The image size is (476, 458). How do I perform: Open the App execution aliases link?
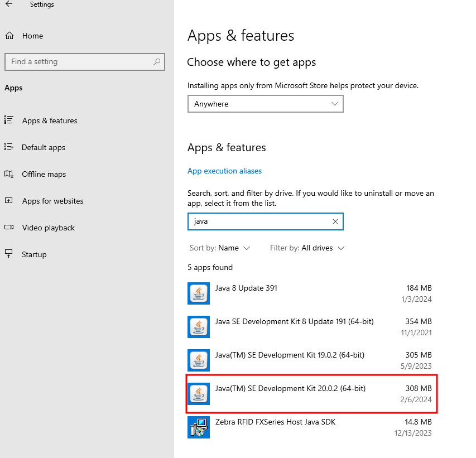[x=224, y=171]
